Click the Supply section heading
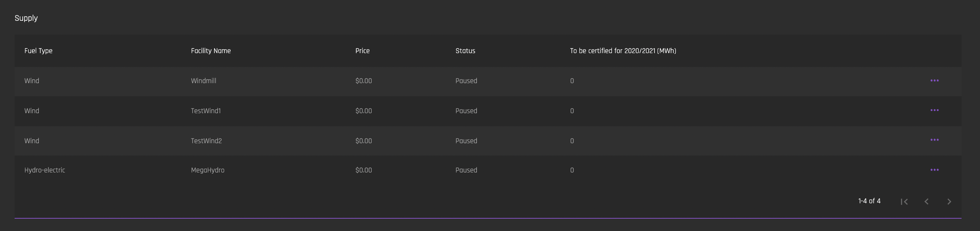Viewport: 980px width, 231px height. pos(26,18)
